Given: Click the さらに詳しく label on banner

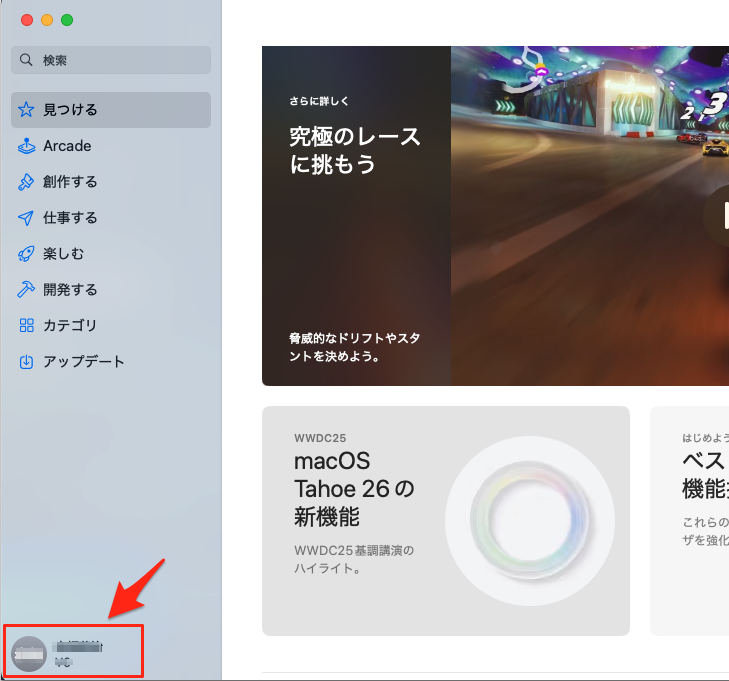Looking at the screenshot, I should pos(318,101).
